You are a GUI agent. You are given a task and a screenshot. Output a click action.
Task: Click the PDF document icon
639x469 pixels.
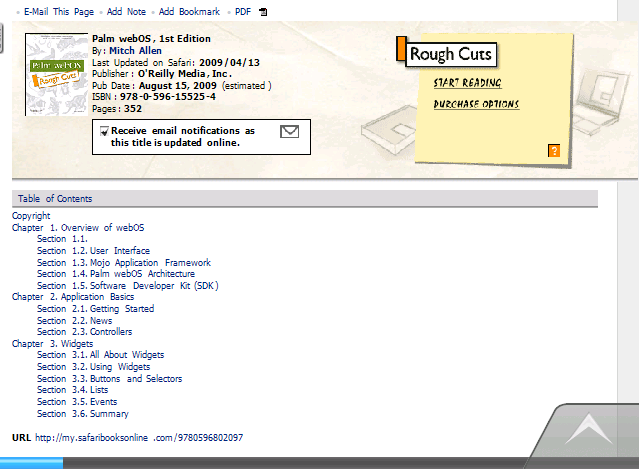click(263, 12)
